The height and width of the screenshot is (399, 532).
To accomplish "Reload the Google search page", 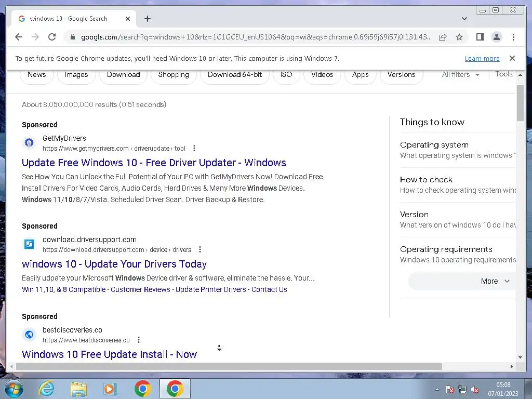I will [52, 37].
